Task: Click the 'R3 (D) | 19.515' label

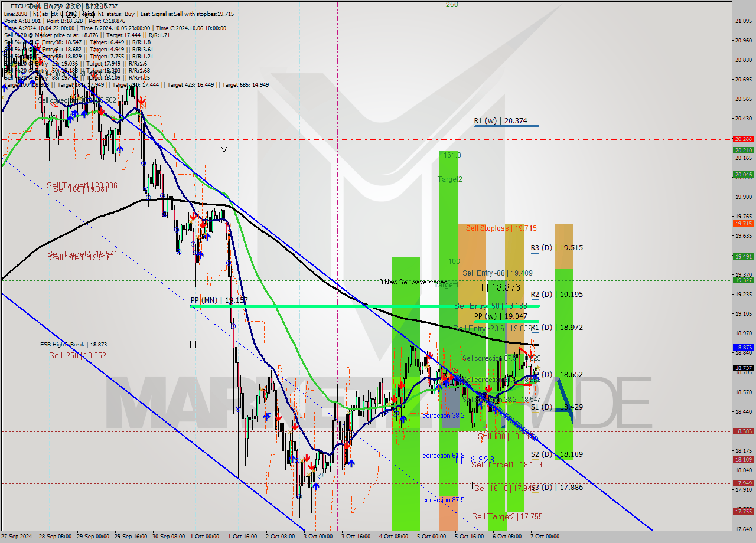Action: [556, 248]
